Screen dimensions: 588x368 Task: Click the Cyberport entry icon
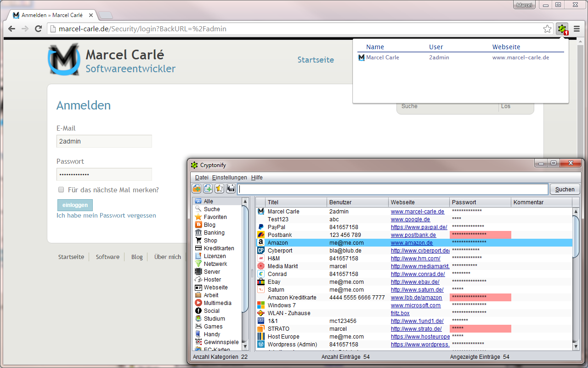point(260,251)
